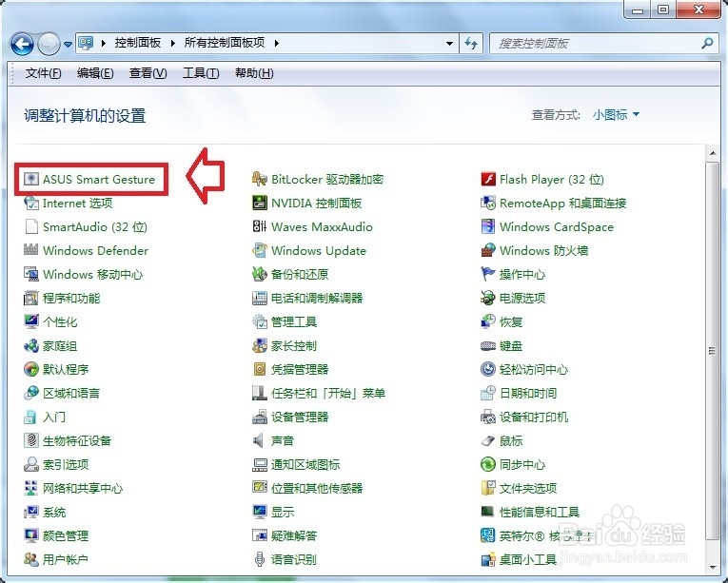Refresh the control panel view
728x583 pixels.
(x=471, y=44)
